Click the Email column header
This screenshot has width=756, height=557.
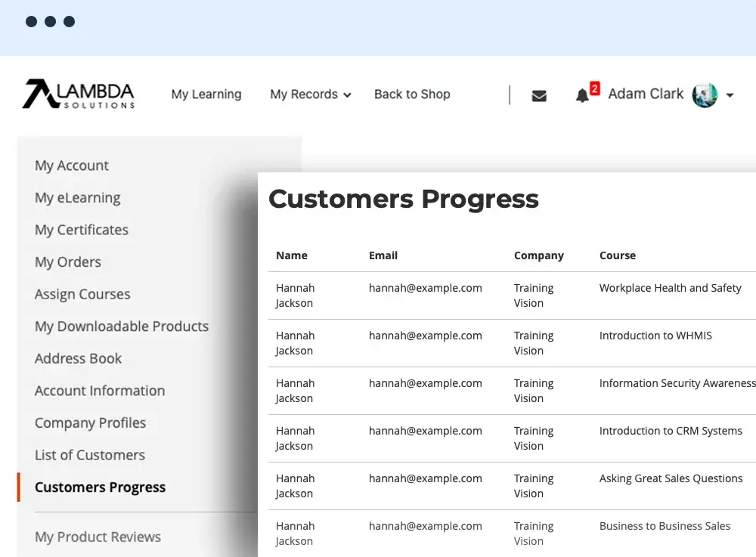383,255
